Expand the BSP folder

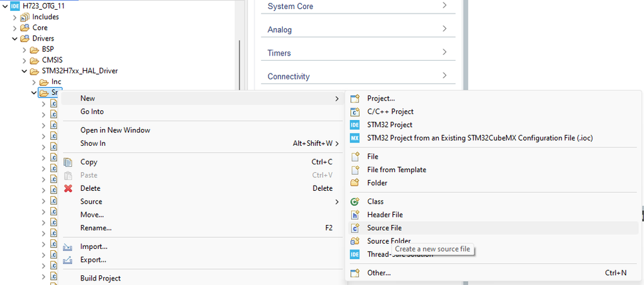25,49
